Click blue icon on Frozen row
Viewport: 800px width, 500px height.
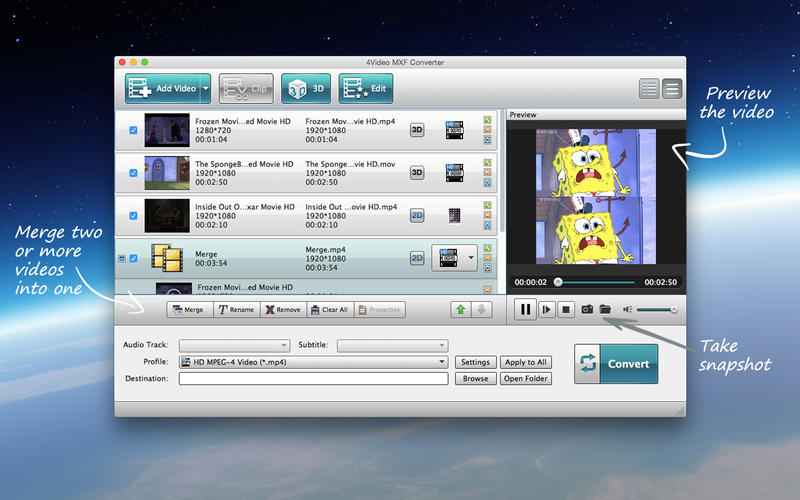[x=487, y=139]
